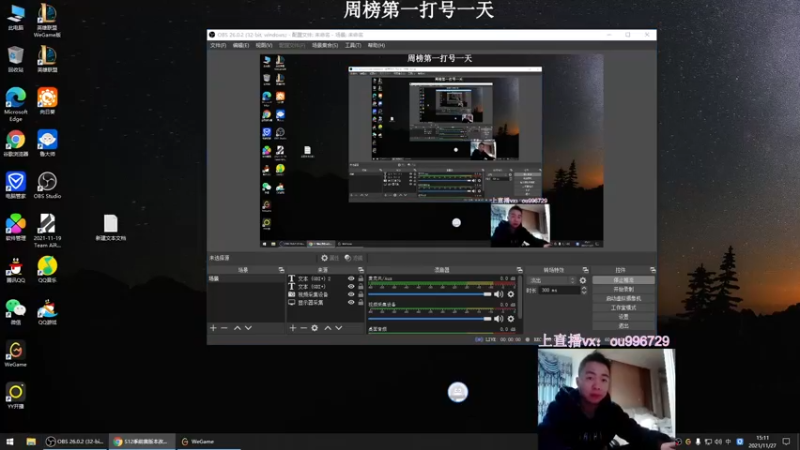Image resolution: width=800 pixels, height=450 pixels.
Task: Open Windows Start menu
Action: tap(10, 441)
